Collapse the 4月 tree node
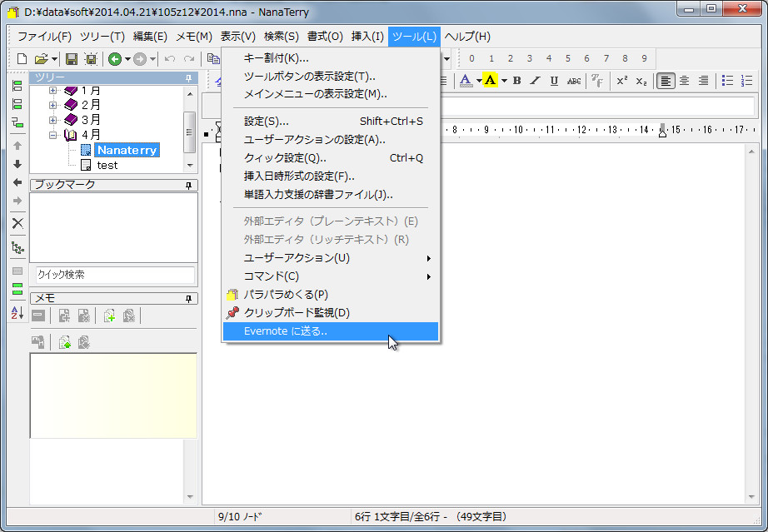Viewport: 768px width, 532px height. pos(52,134)
